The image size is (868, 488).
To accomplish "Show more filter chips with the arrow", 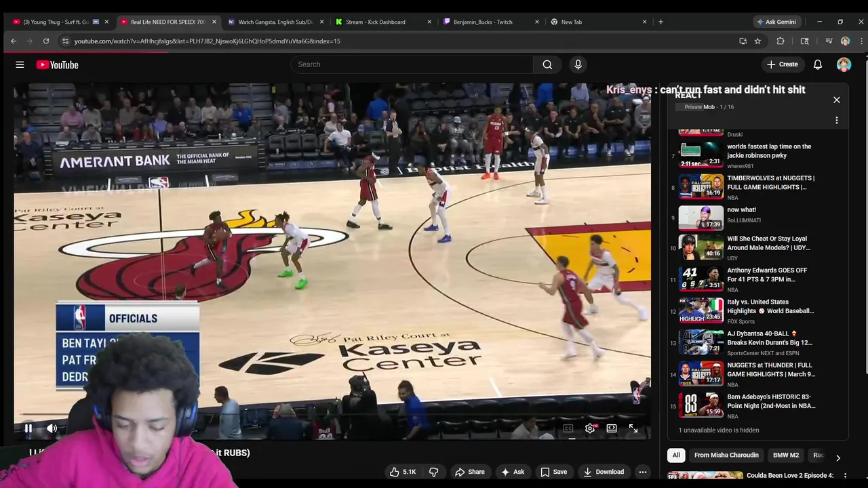I will (838, 457).
